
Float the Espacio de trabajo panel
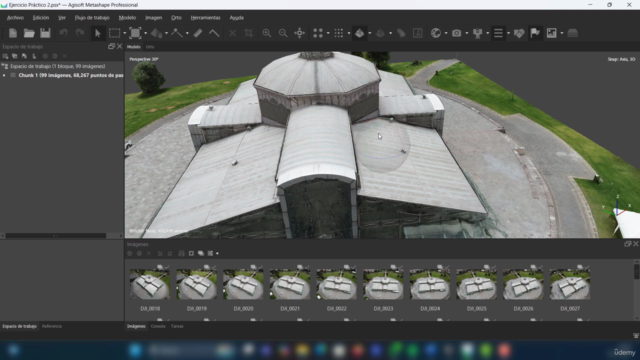click(111, 47)
